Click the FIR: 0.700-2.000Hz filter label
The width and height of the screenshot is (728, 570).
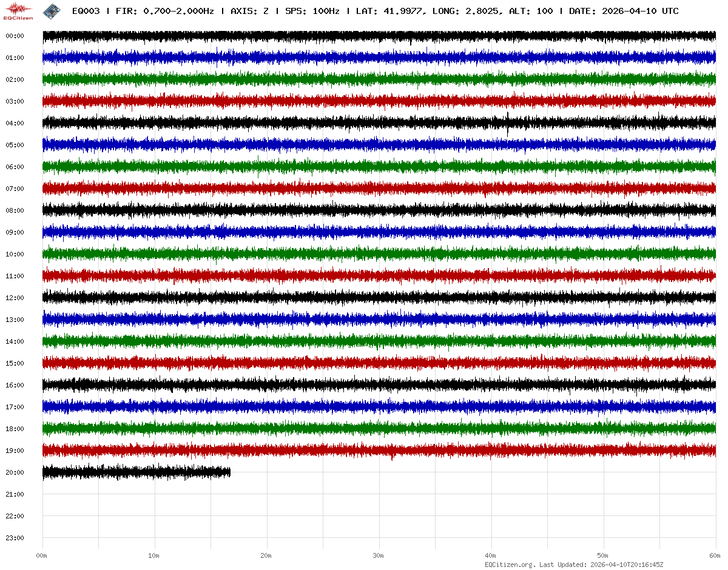164,11
